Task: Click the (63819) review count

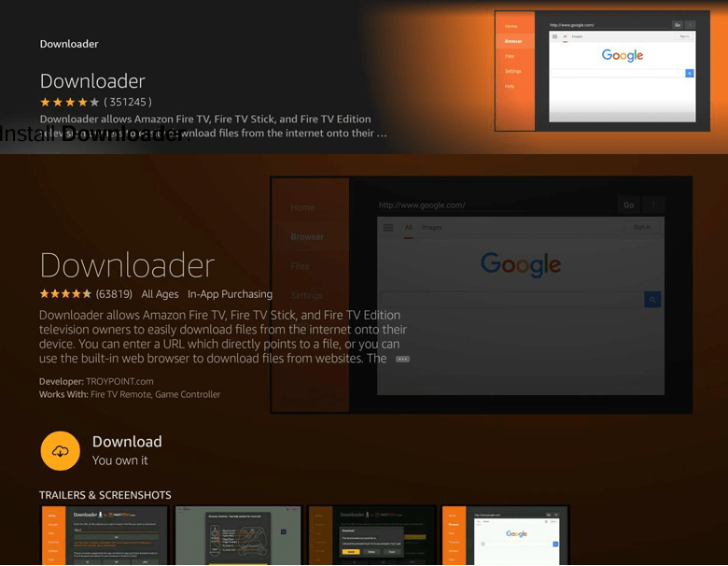Action: (x=114, y=294)
